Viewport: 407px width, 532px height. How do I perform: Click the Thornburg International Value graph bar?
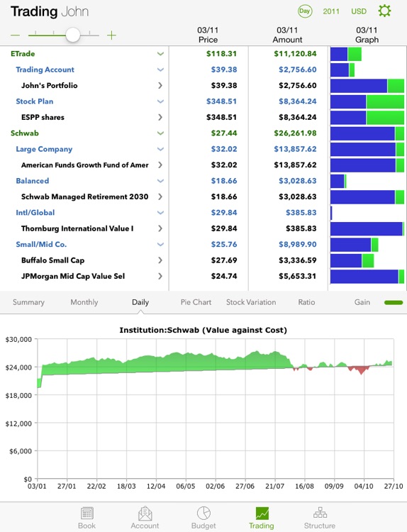367,228
